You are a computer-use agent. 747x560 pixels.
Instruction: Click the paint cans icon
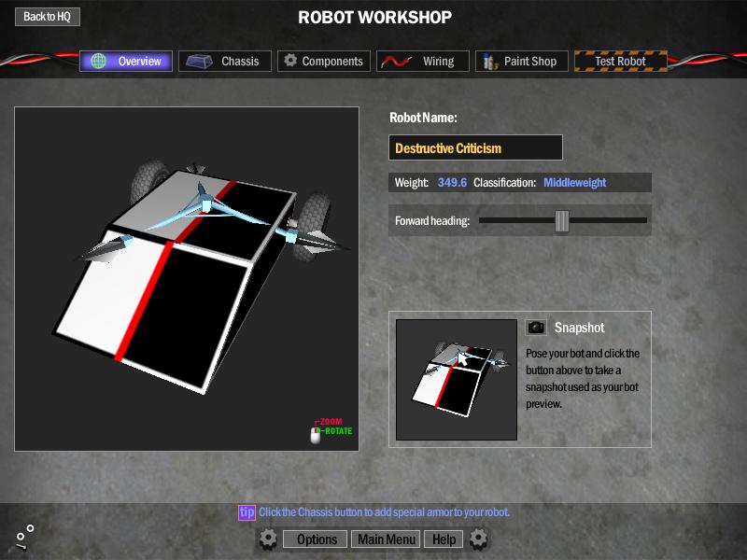pyautogui.click(x=489, y=62)
